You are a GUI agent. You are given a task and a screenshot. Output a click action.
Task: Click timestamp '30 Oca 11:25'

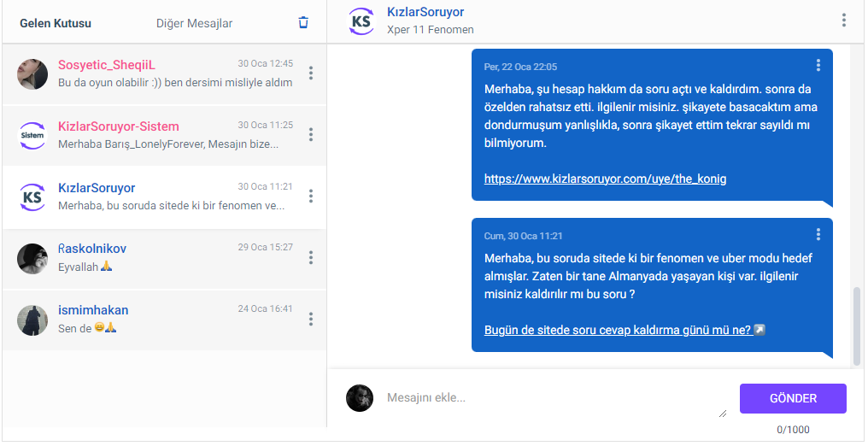[265, 125]
